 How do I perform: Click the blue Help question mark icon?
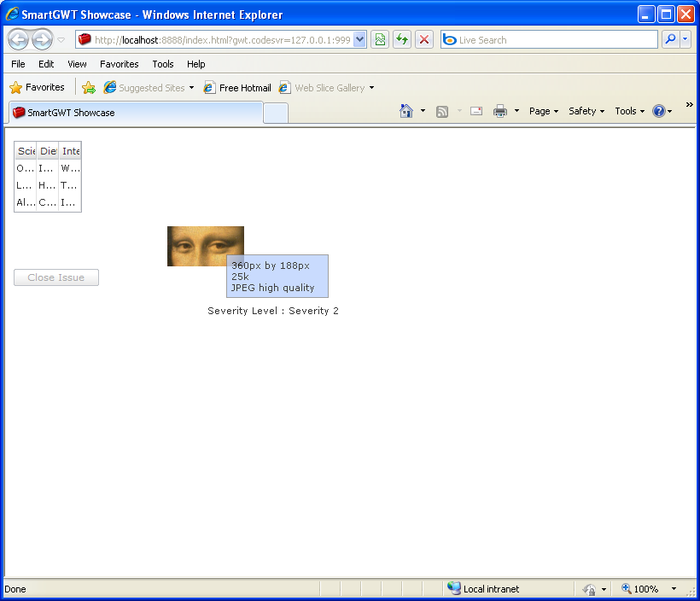pos(659,111)
